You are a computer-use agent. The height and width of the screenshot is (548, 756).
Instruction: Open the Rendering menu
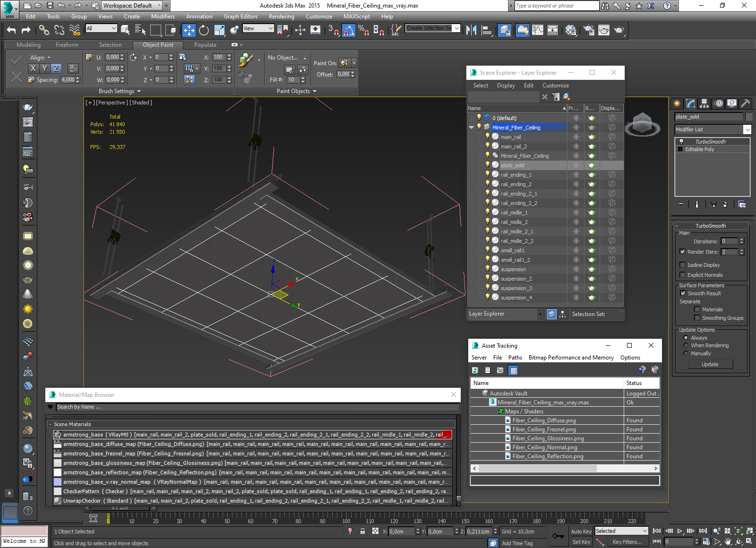281,17
